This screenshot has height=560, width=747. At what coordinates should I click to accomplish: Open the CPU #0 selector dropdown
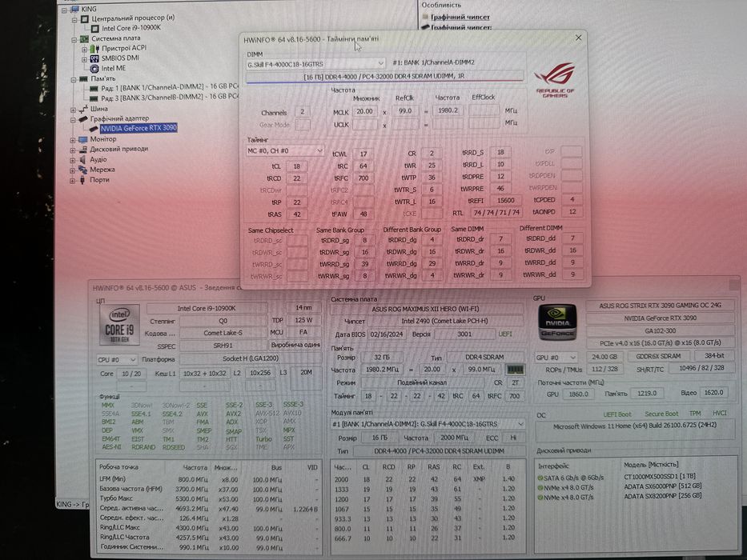[x=117, y=359]
